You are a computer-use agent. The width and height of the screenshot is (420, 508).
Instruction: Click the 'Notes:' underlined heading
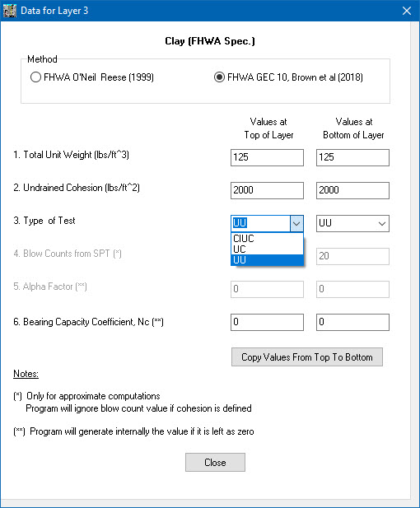(26, 374)
